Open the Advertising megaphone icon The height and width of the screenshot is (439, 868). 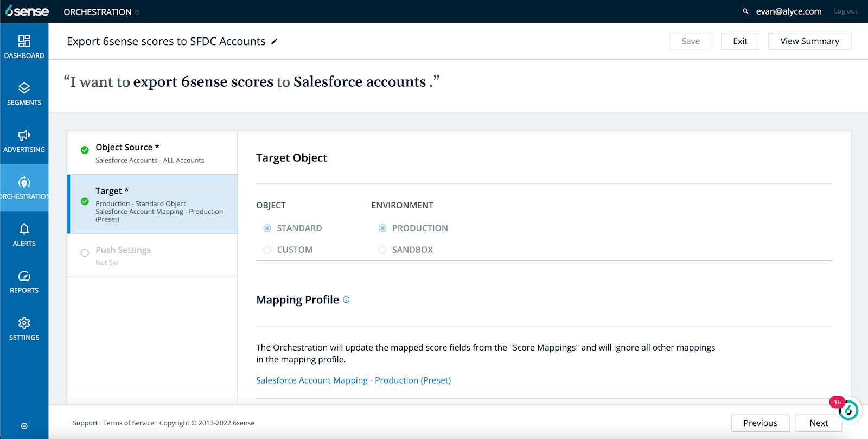pos(24,135)
